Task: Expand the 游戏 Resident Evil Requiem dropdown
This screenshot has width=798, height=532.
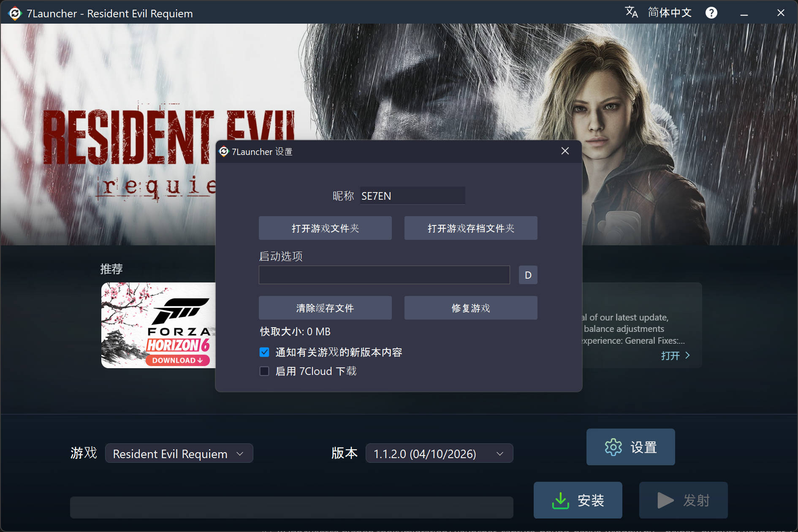Action: pos(179,453)
